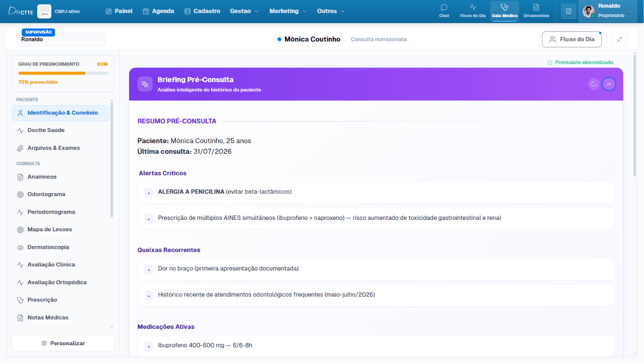
Task: Open Avaliação Clínica section
Action: tap(61, 265)
